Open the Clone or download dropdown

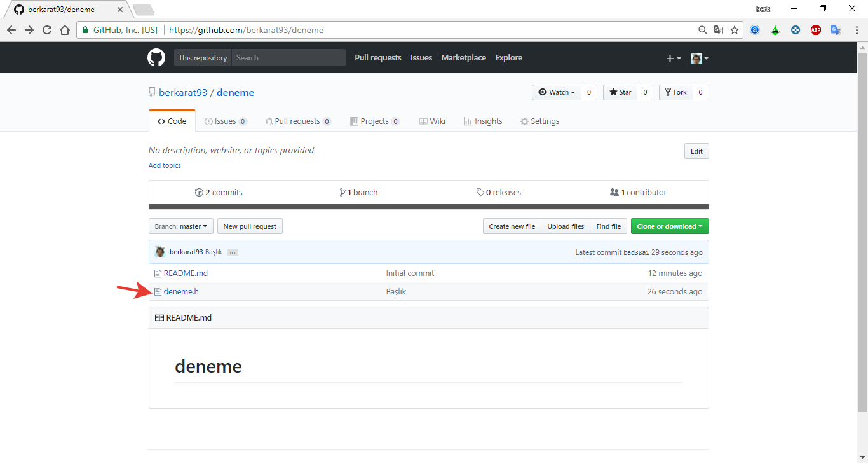pyautogui.click(x=670, y=226)
